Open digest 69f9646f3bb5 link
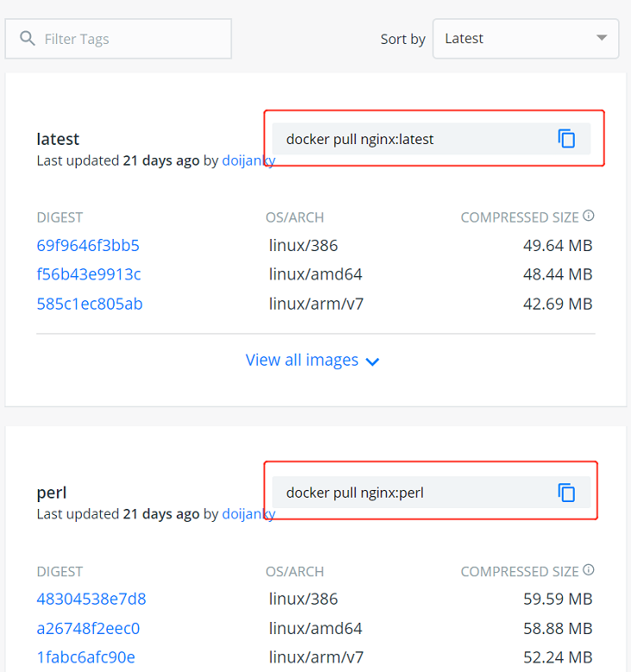The width and height of the screenshot is (631, 672). click(x=88, y=246)
